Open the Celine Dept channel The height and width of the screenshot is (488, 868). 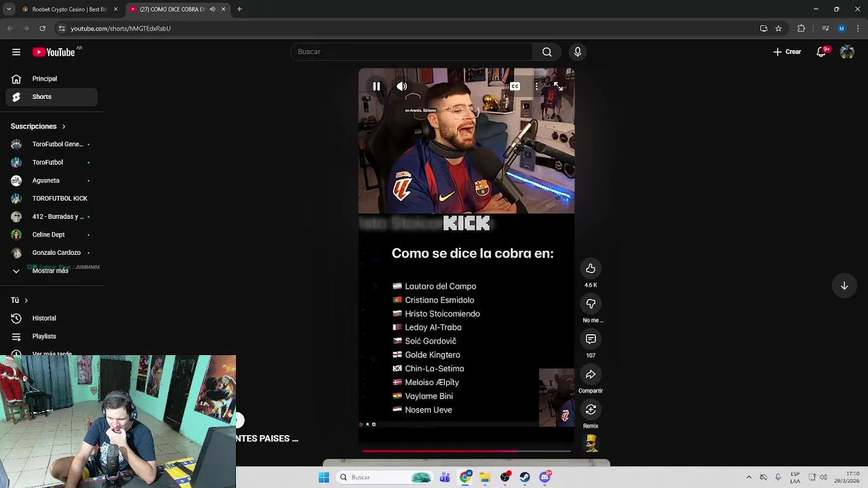point(52,235)
